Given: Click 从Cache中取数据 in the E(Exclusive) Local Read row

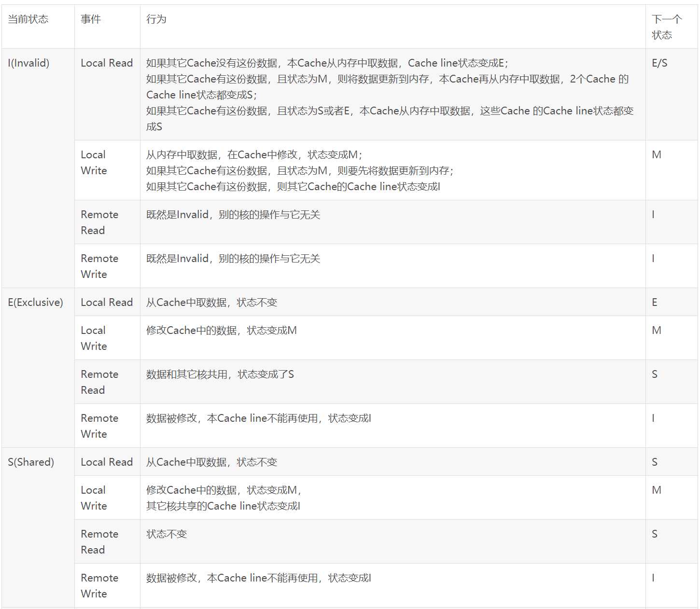Looking at the screenshot, I should (x=211, y=303).
